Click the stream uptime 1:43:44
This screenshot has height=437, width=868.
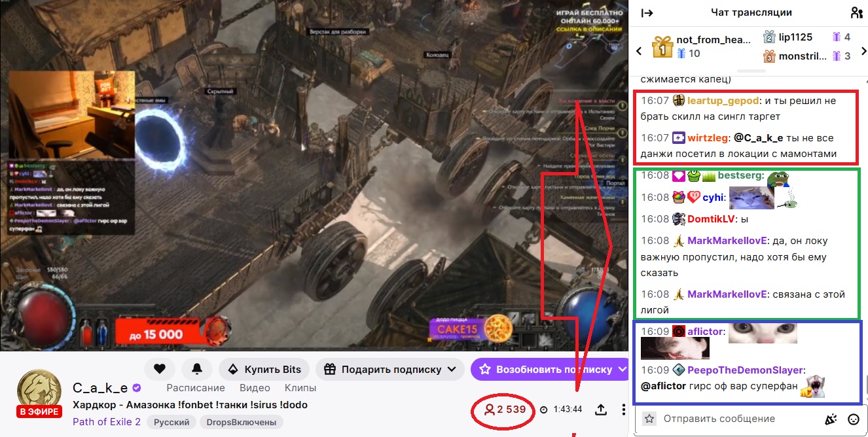point(567,410)
